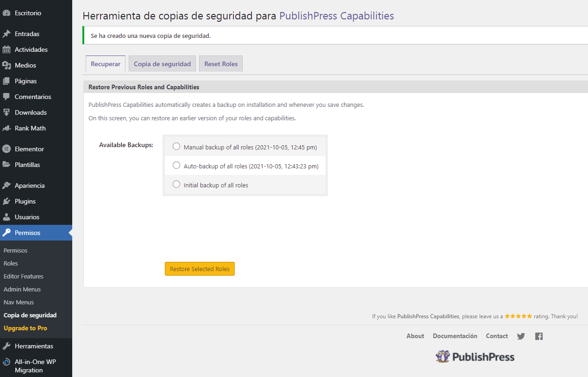Click the Downloads sidebar icon
Screen dimensions: 588x377
(6, 112)
